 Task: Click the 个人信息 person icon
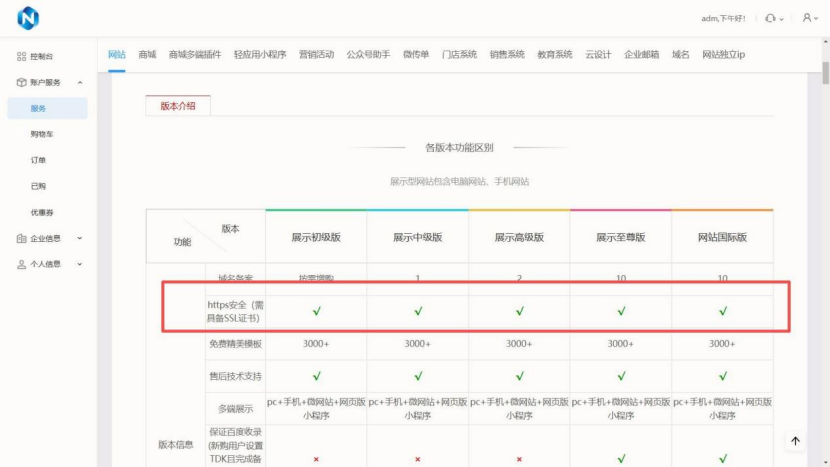pos(21,265)
